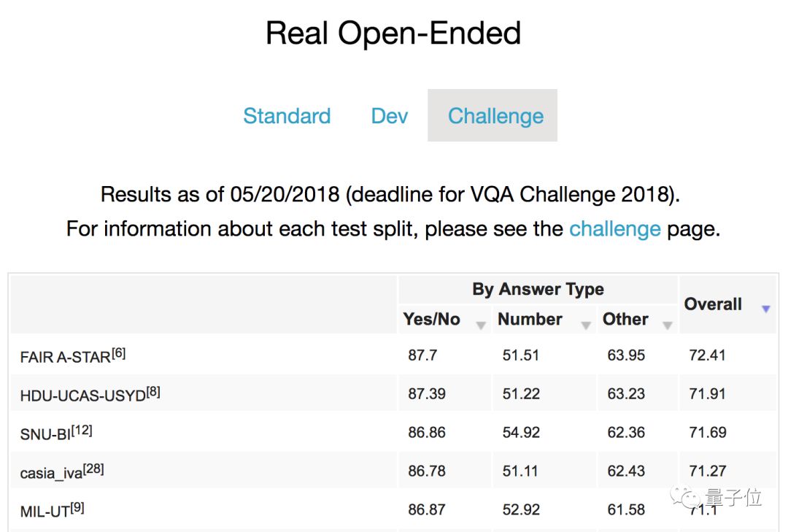Open reference [12] next to SNU-BI
788x532 pixels.
pos(82,431)
